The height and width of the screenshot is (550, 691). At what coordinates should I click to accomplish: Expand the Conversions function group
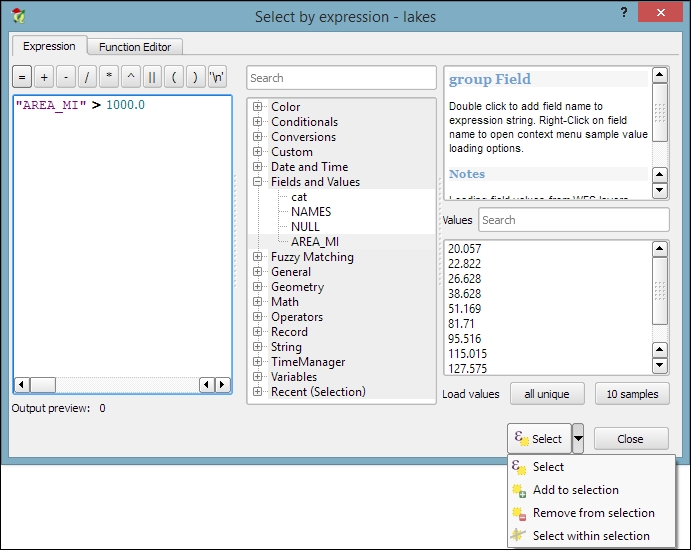(257, 137)
